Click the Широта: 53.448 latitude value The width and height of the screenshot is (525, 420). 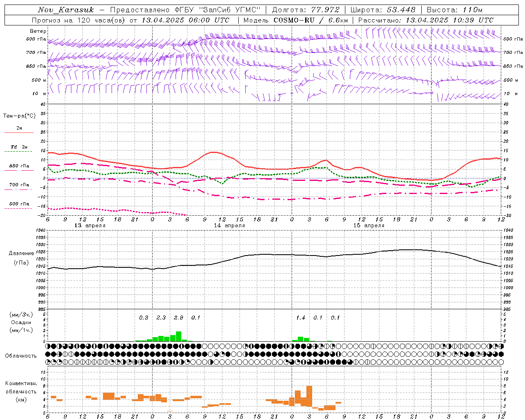coord(383,10)
